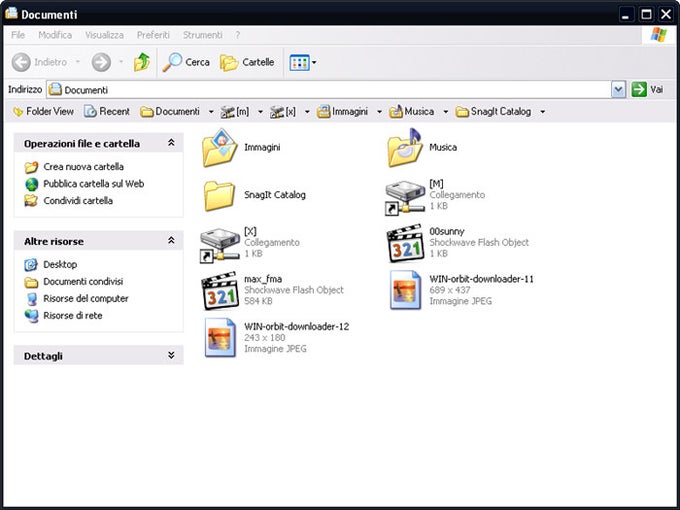Select the Immagini folder icon

pos(219,148)
